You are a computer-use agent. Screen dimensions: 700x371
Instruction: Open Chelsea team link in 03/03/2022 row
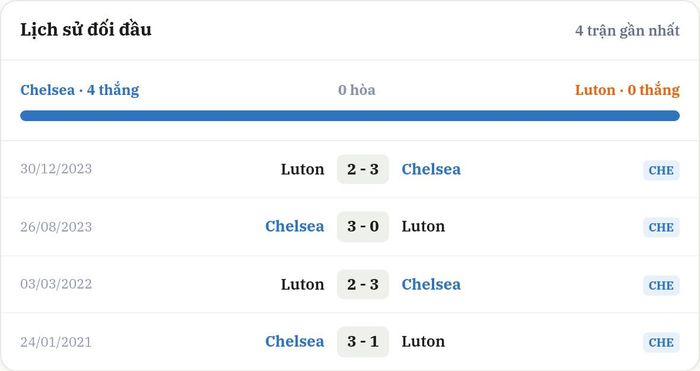click(431, 284)
